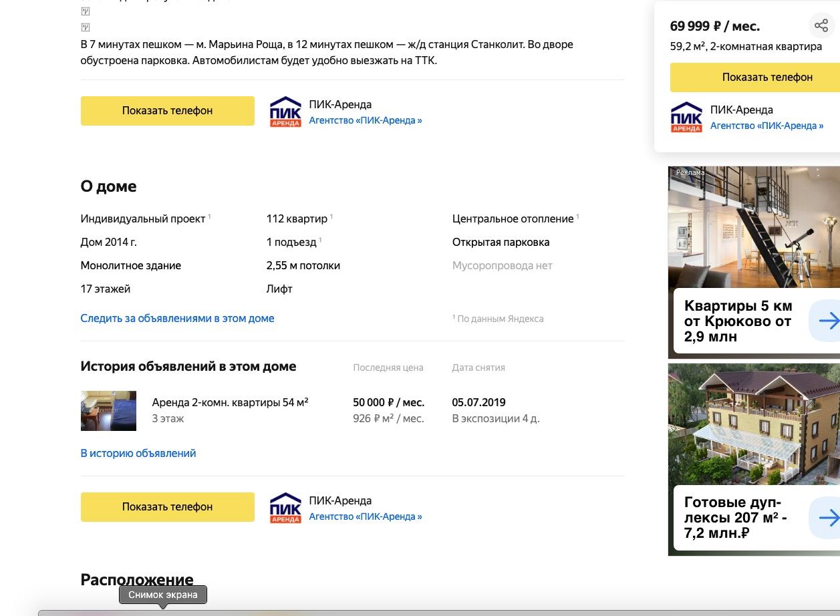Open the past listing's photo thumbnail
The height and width of the screenshot is (616, 840).
(108, 411)
